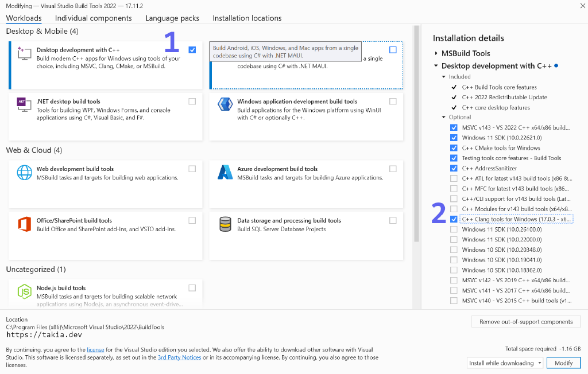This screenshot has width=588, height=374.
Task: Click the 'Web & Cloud (4)' heading
Action: (x=34, y=150)
